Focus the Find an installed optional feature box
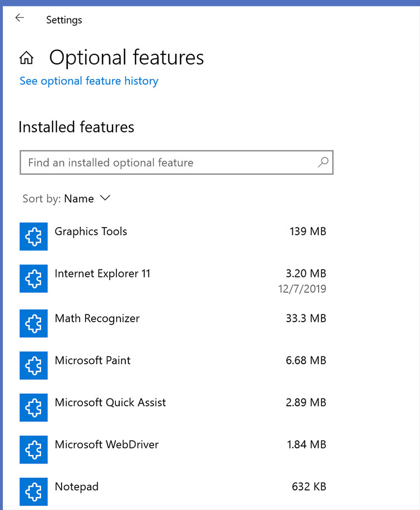The image size is (420, 510). 176,163
